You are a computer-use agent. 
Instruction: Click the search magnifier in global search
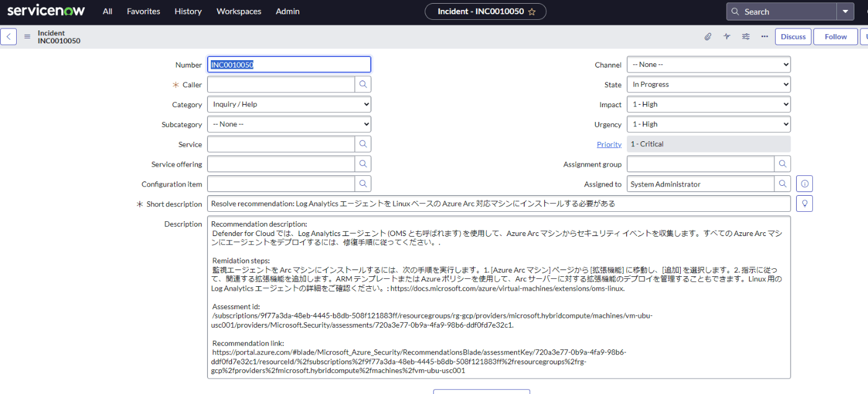pyautogui.click(x=735, y=12)
